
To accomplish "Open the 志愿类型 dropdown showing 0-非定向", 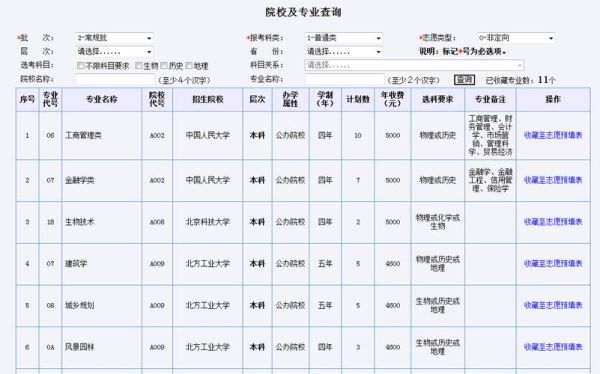I will click(516, 38).
